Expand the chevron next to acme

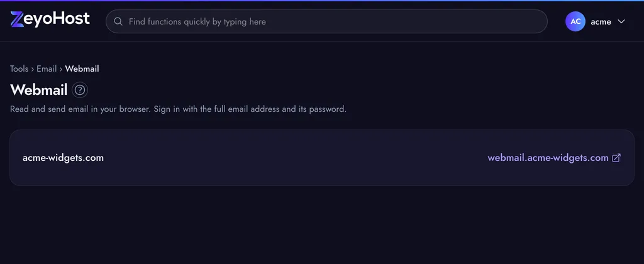coord(621,21)
